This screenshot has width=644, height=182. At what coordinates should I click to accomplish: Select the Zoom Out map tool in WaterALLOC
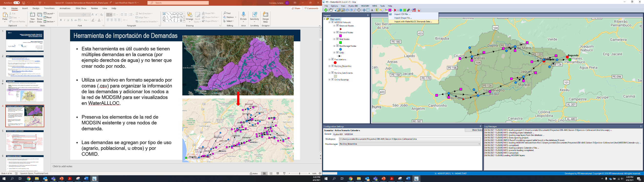coord(343,10)
